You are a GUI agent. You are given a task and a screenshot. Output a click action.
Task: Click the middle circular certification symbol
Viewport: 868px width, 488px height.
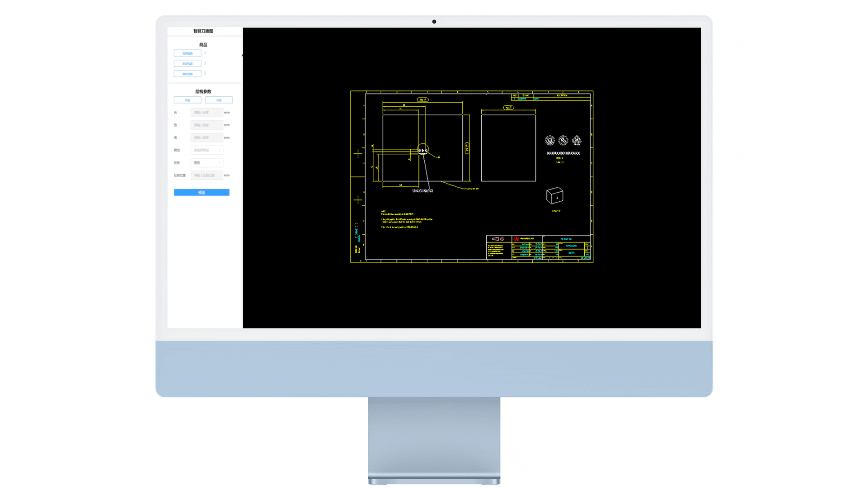pos(563,141)
